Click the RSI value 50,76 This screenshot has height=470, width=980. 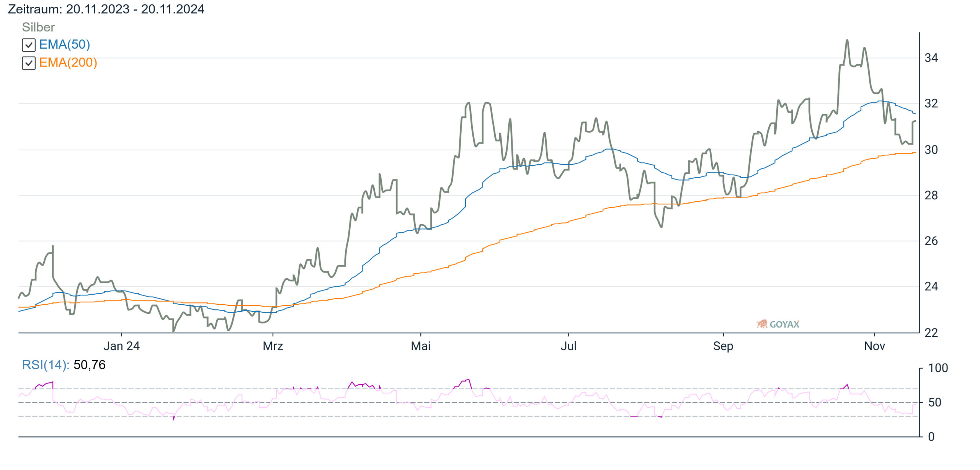(89, 365)
